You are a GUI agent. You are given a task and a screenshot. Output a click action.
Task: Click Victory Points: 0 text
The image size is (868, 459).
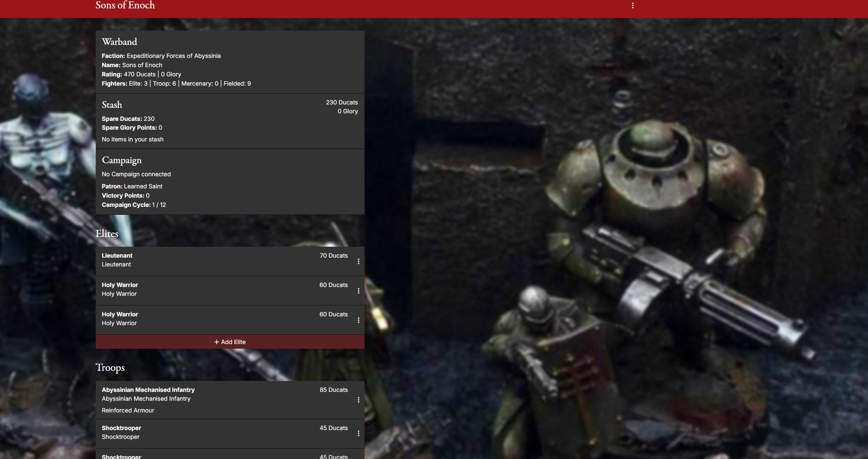point(126,196)
